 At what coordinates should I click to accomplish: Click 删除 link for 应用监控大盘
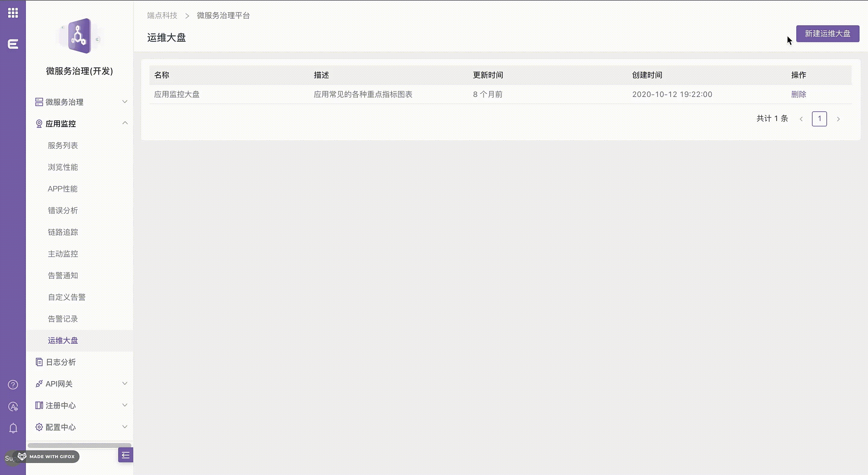coord(798,94)
